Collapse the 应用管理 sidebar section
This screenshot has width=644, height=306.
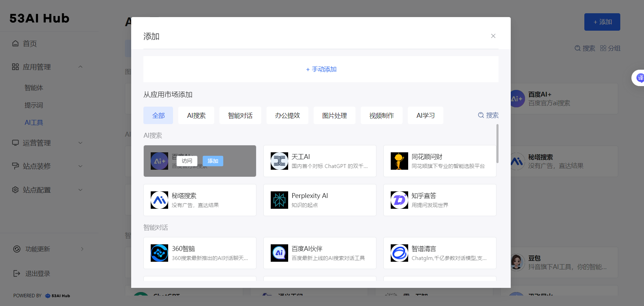tap(80, 67)
